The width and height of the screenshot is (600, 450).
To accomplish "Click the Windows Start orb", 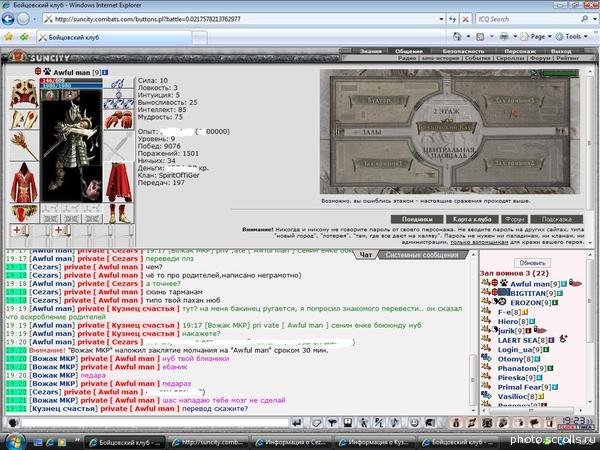I will point(15,442).
